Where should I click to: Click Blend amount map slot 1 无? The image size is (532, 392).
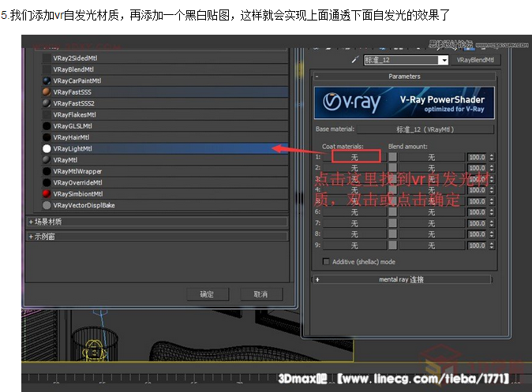(431, 157)
